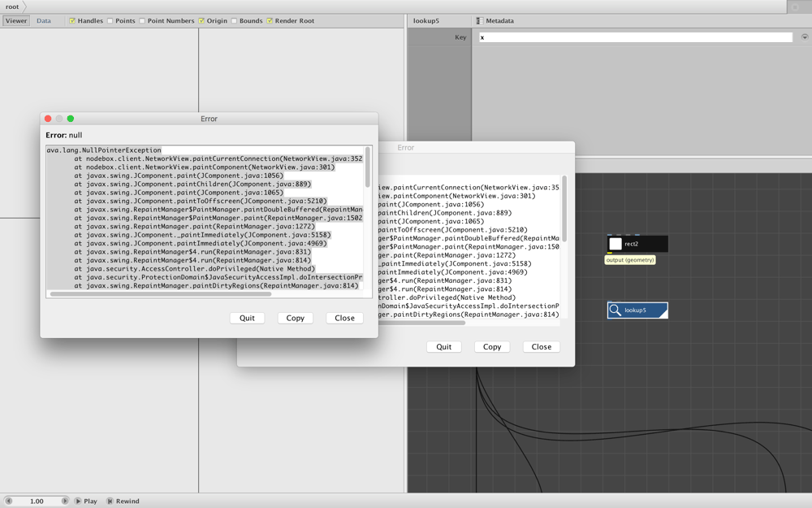Select the rect2 node label
812x508 pixels.
tap(631, 244)
